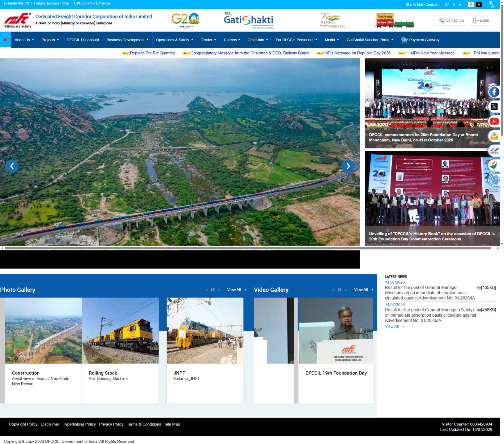The height and width of the screenshot is (444, 504).
Task: Switch language with Hindi letter icon
Action: [x=491, y=4]
